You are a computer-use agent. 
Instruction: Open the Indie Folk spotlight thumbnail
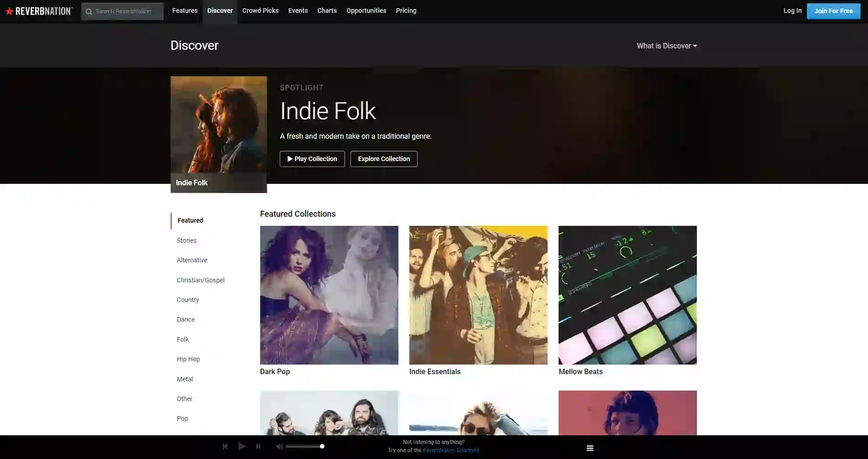tap(219, 134)
